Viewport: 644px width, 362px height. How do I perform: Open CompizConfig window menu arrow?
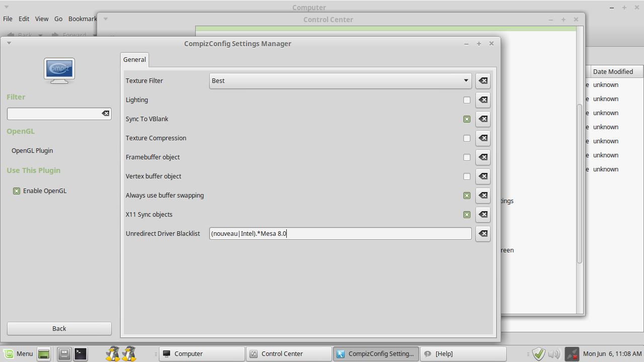tap(9, 43)
